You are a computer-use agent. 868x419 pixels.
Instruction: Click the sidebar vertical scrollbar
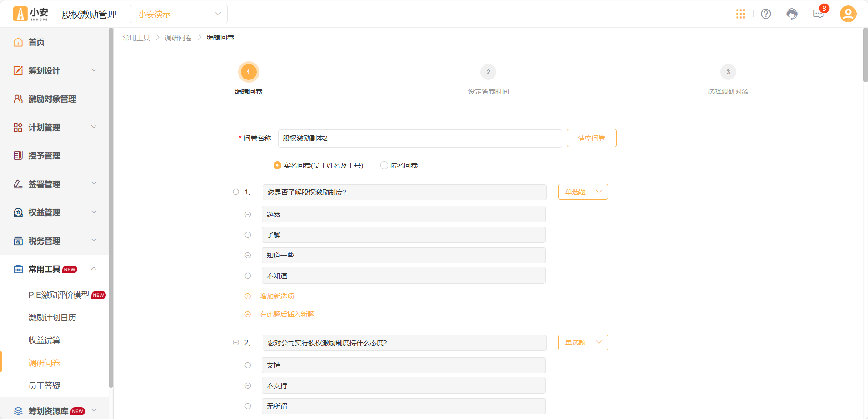point(111,207)
